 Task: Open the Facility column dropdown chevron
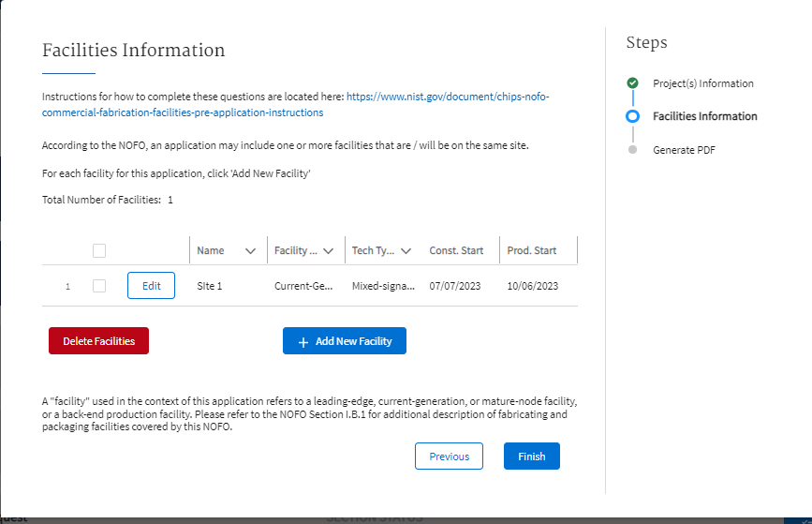coord(328,251)
